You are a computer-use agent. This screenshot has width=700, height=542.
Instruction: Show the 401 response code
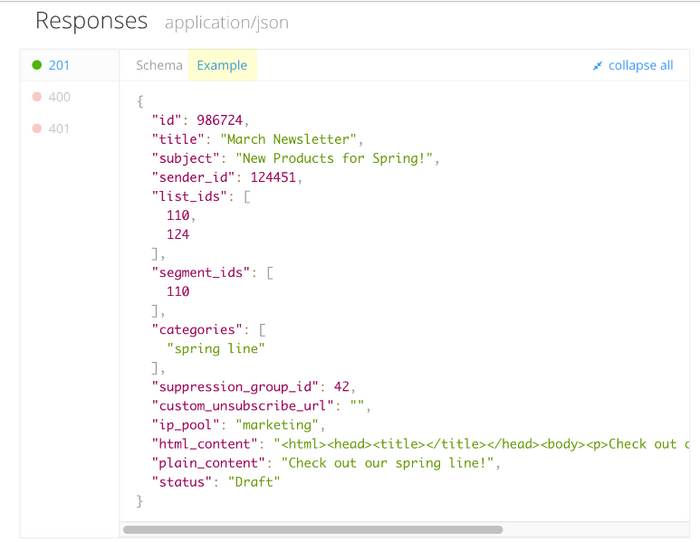click(59, 129)
